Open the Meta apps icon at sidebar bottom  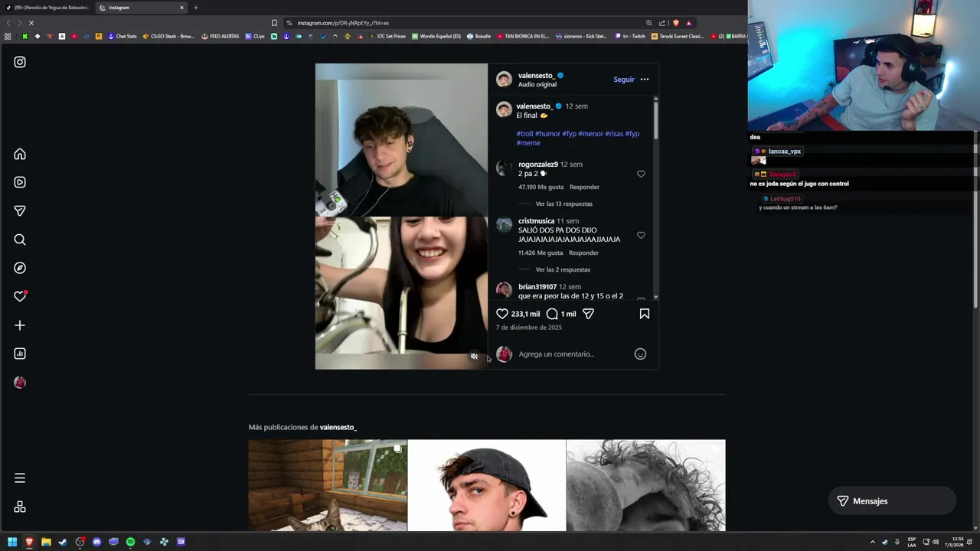point(20,507)
